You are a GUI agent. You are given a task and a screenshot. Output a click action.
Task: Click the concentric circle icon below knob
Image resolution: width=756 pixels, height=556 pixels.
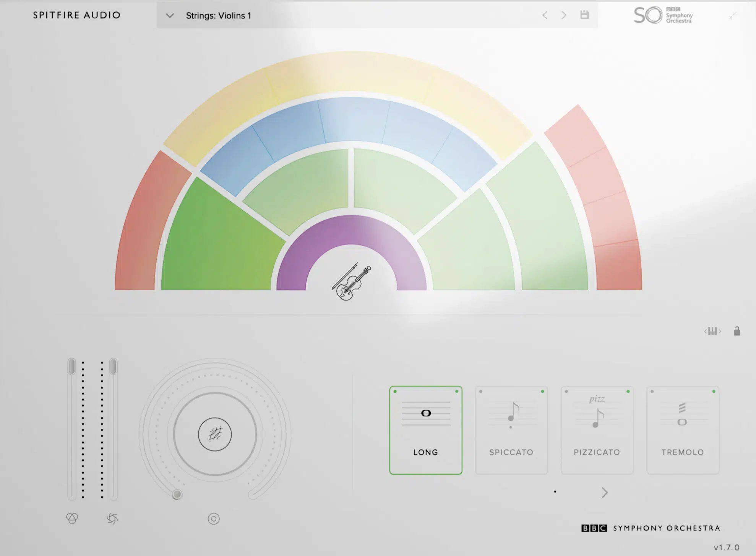point(214,519)
